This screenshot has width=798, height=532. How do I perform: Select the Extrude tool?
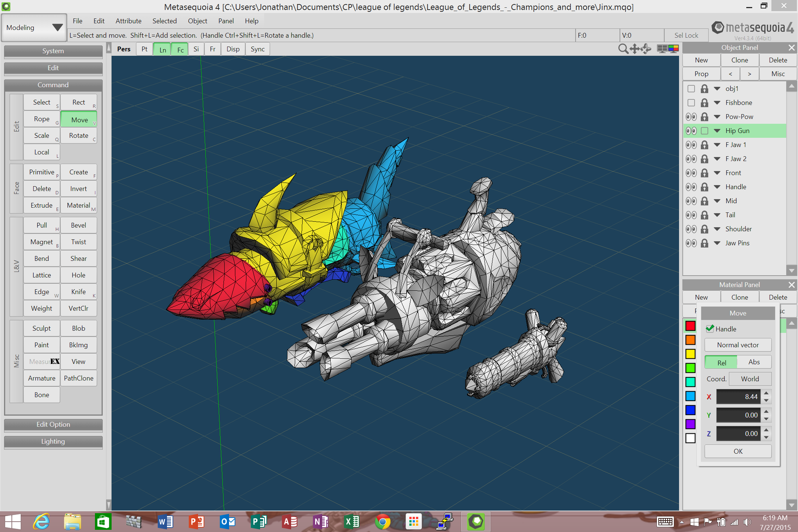tap(42, 205)
